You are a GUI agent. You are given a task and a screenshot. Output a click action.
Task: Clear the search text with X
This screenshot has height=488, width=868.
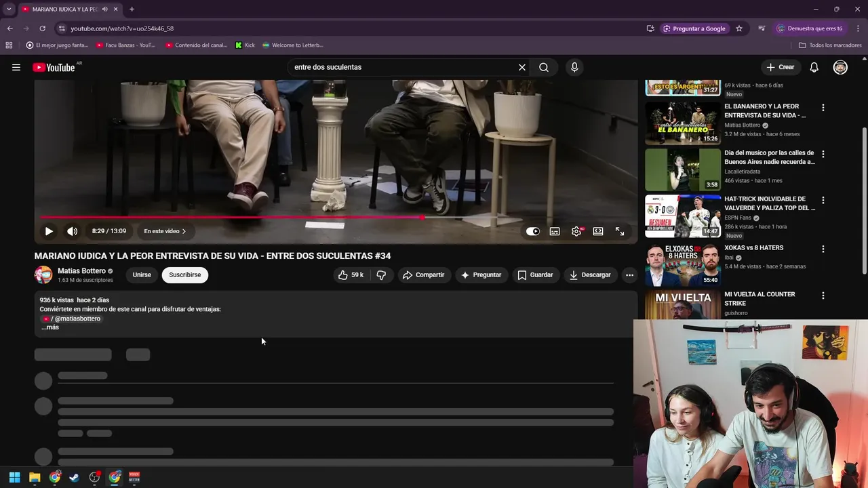(x=522, y=67)
